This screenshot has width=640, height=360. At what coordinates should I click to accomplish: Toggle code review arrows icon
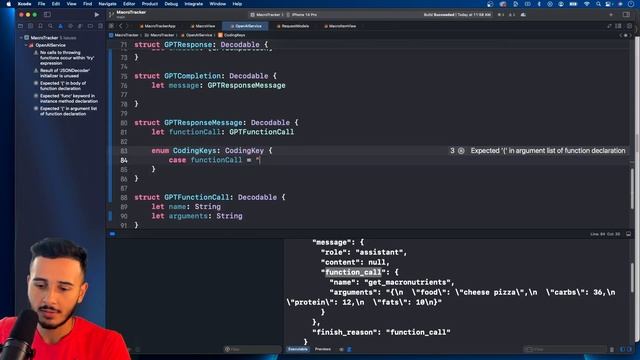609,26
